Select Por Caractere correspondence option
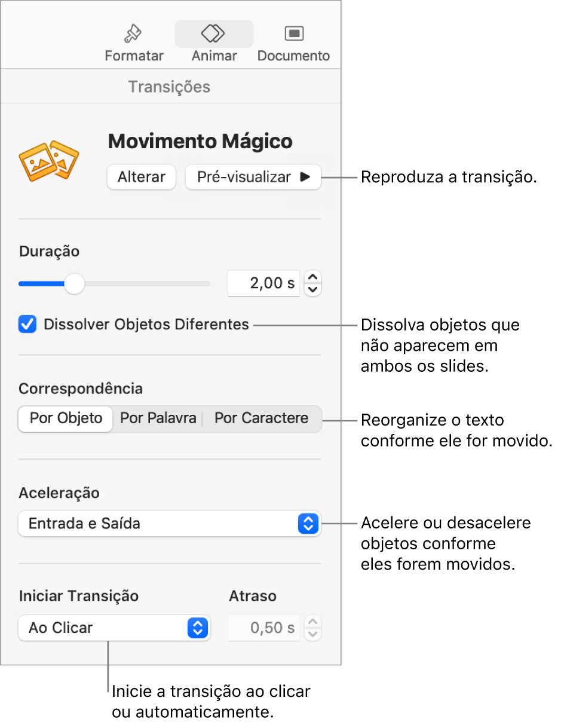 pos(262,418)
